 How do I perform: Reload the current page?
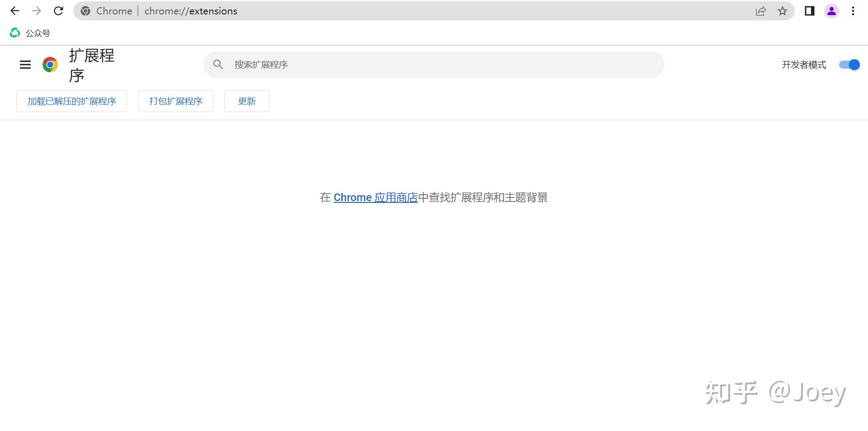58,11
